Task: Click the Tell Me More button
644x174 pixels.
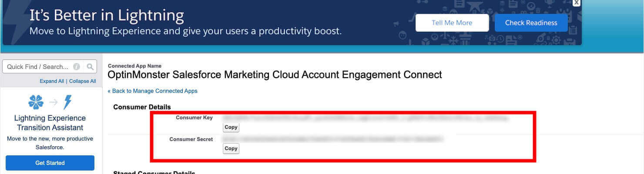Action: click(452, 23)
